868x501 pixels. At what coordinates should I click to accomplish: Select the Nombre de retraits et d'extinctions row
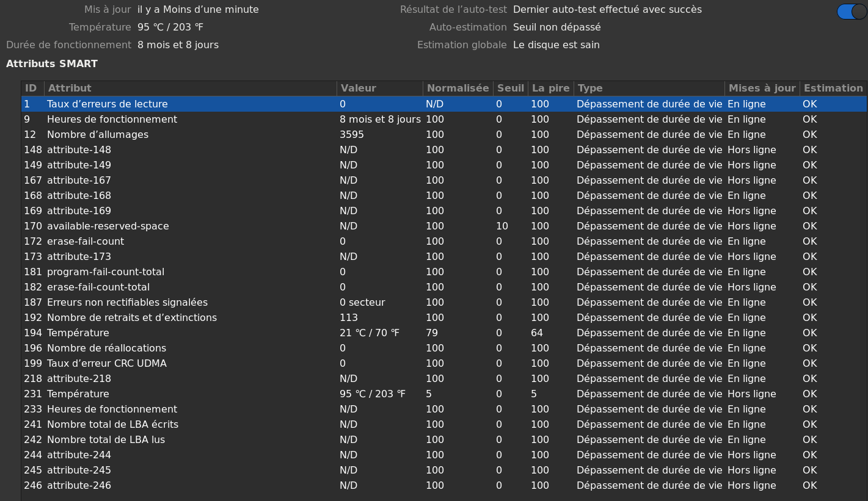[x=132, y=318]
